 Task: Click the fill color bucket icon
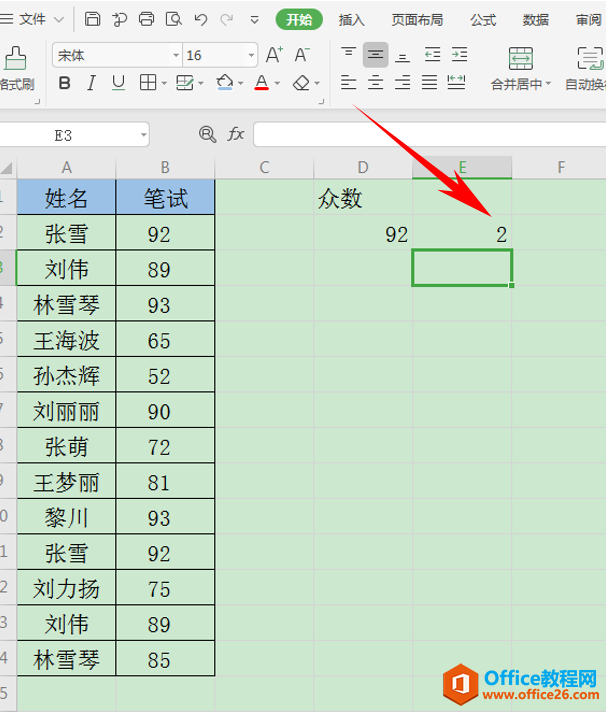pyautogui.click(x=225, y=83)
